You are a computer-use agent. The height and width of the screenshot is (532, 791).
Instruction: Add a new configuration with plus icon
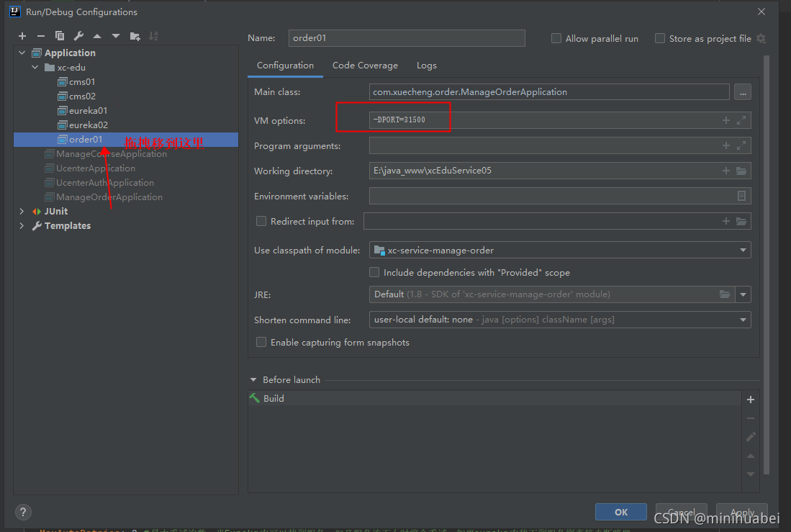click(x=22, y=36)
